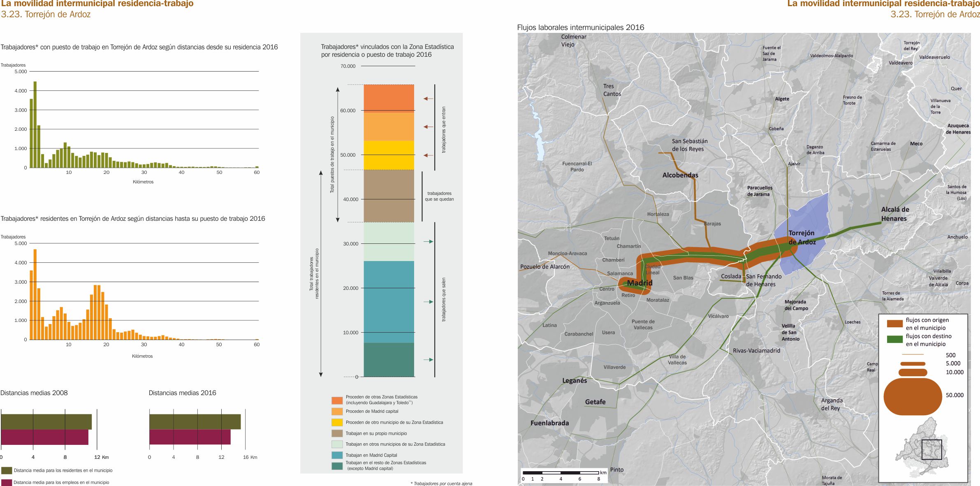Click the 'Hortaleza' map label
This screenshot has width=980, height=486.
[x=658, y=214]
